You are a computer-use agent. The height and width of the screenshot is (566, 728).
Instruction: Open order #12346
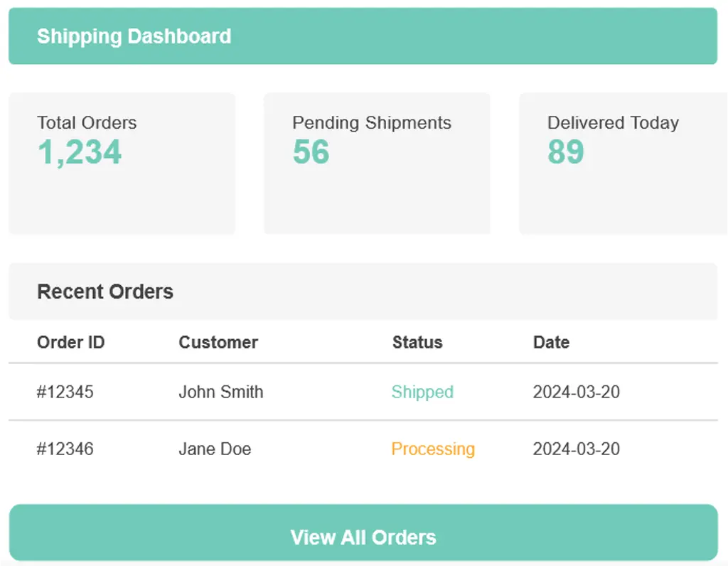click(x=65, y=449)
